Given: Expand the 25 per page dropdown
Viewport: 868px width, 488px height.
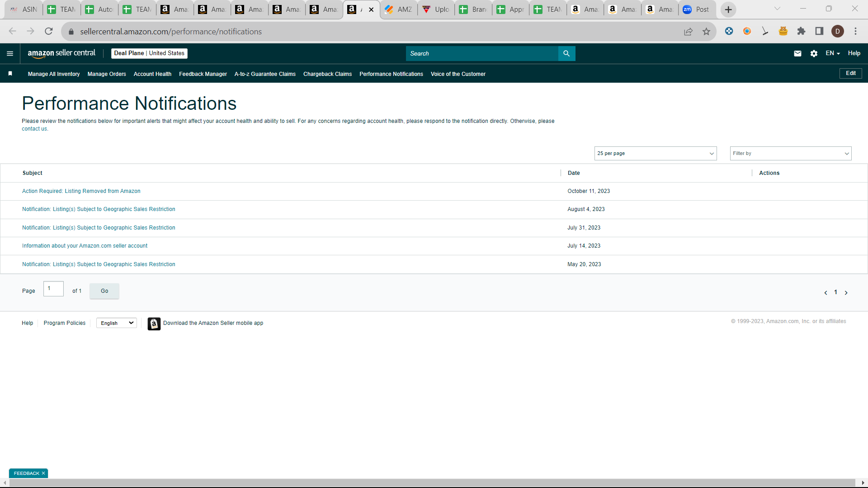Looking at the screenshot, I should (x=655, y=153).
